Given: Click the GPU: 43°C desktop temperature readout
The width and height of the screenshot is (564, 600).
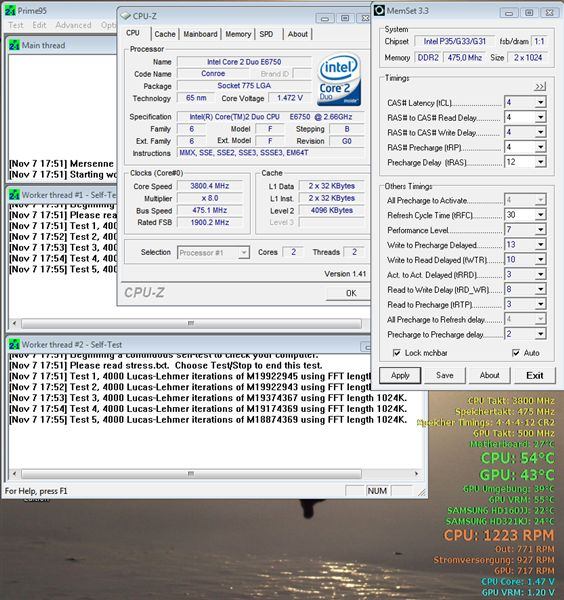Looking at the screenshot, I should 517,475.
